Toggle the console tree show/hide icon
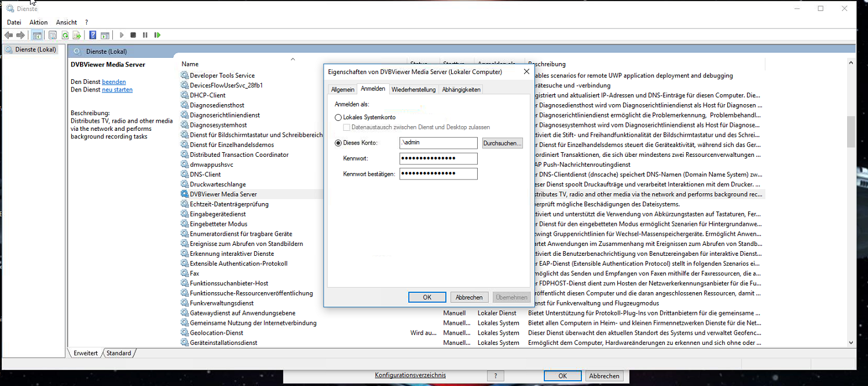 [37, 35]
